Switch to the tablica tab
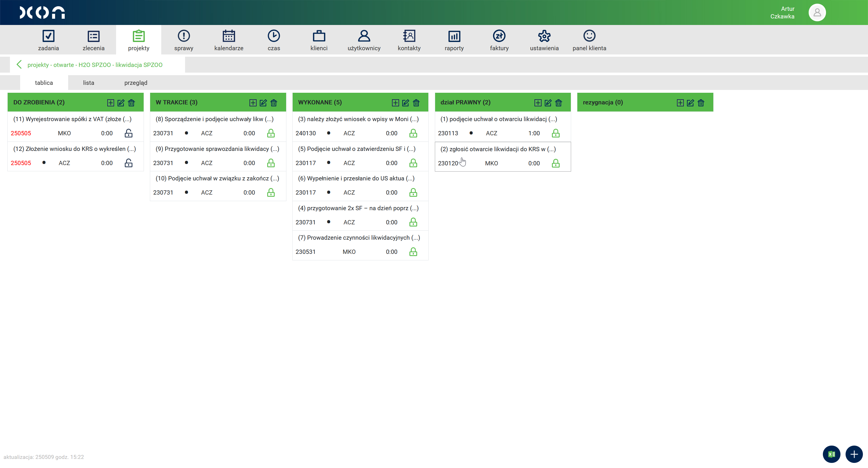The image size is (868, 468). point(44,83)
